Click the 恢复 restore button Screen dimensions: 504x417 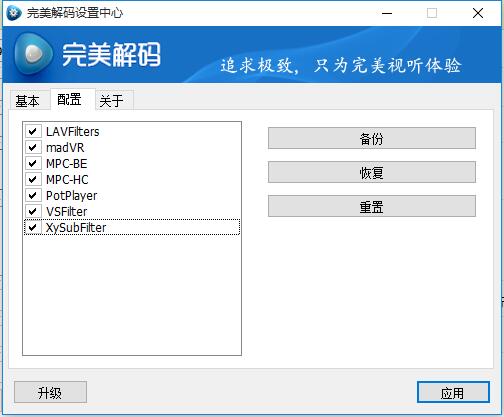(x=372, y=172)
